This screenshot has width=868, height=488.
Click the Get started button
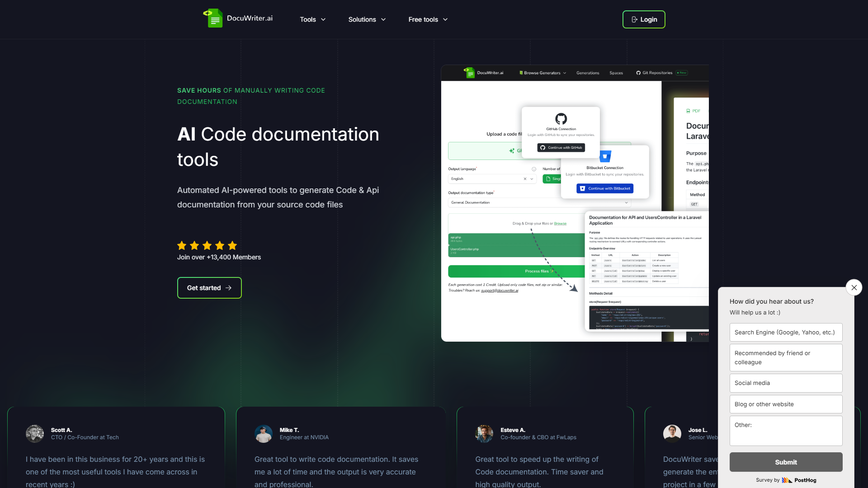(x=209, y=288)
